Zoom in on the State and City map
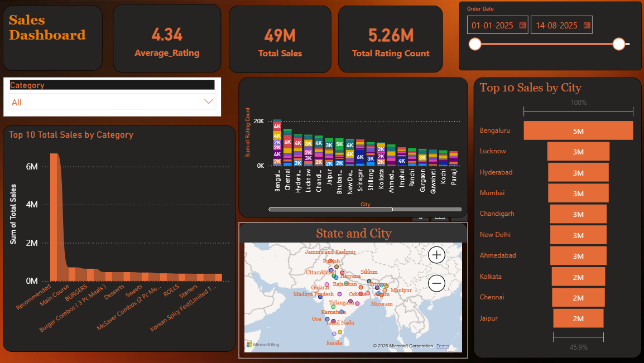This screenshot has height=363, width=644. click(x=436, y=255)
